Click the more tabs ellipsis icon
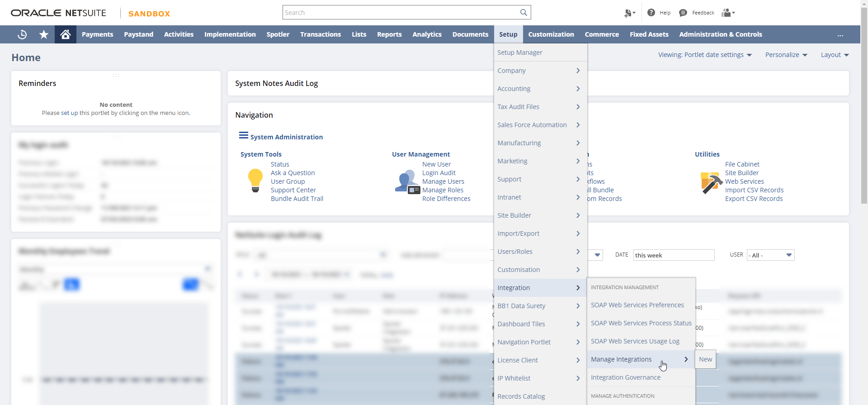The image size is (868, 405). [840, 35]
